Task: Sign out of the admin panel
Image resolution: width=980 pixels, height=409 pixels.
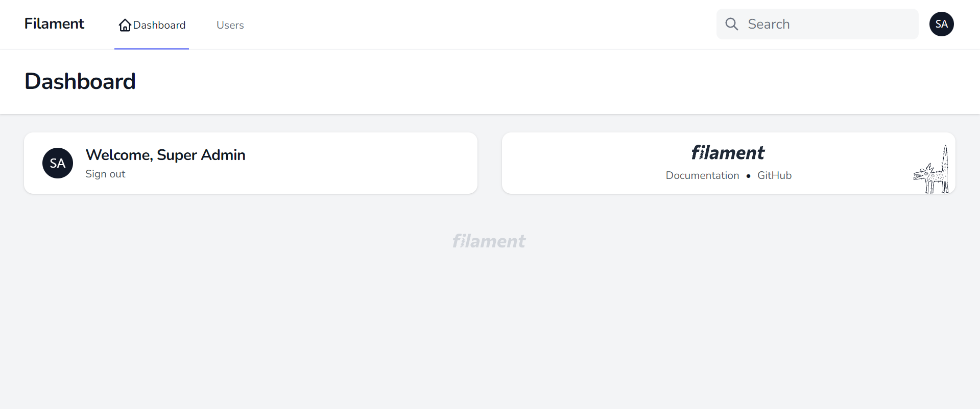Action: point(105,174)
